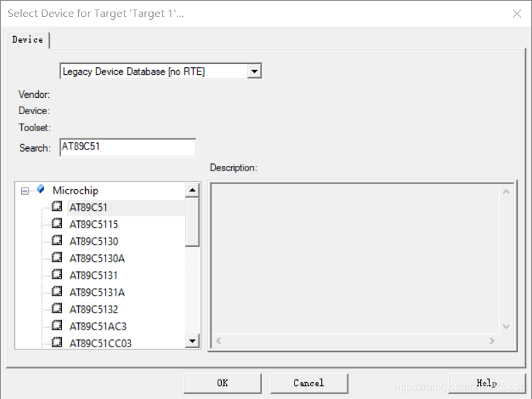Select the AT89C51 device in list

click(x=88, y=207)
